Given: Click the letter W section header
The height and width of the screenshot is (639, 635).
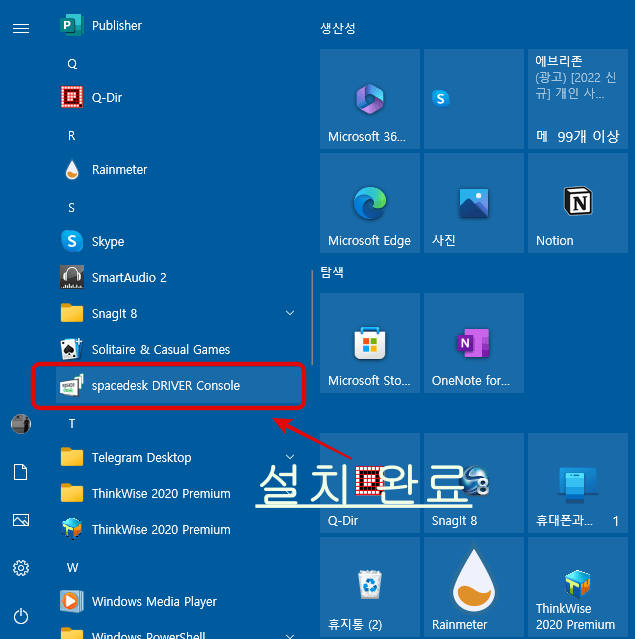Looking at the screenshot, I should point(72,567).
